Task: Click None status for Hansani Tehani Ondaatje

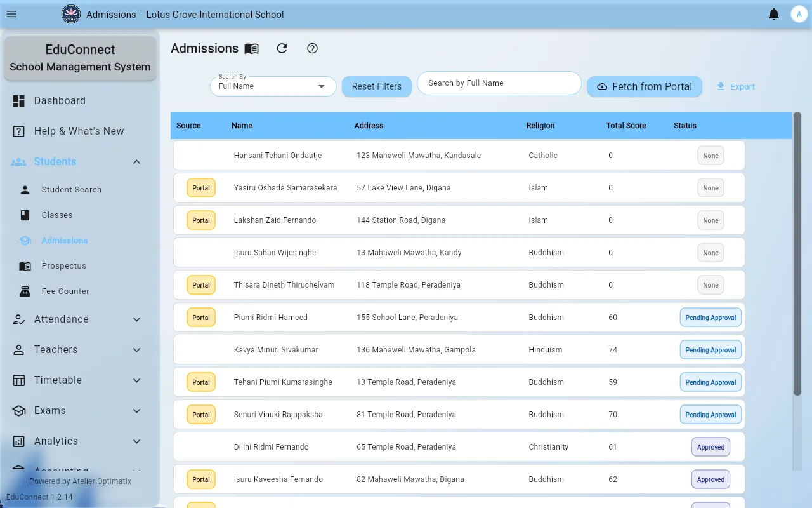Action: (710, 156)
